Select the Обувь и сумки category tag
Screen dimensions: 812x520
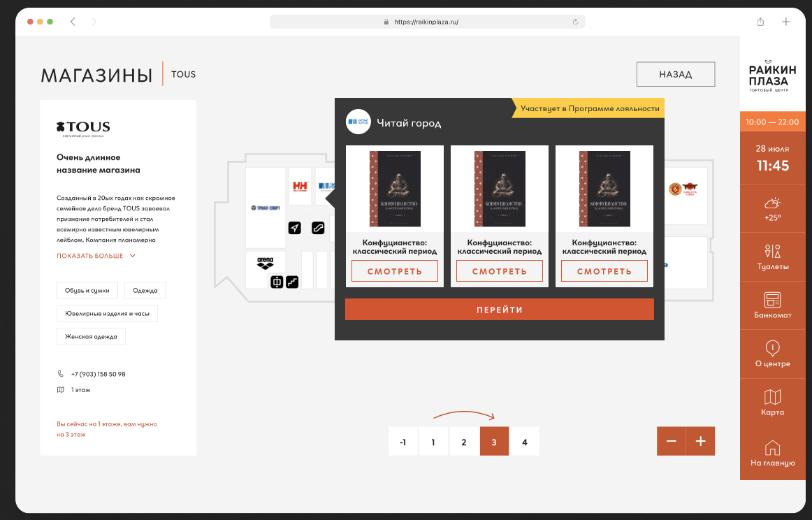(87, 291)
